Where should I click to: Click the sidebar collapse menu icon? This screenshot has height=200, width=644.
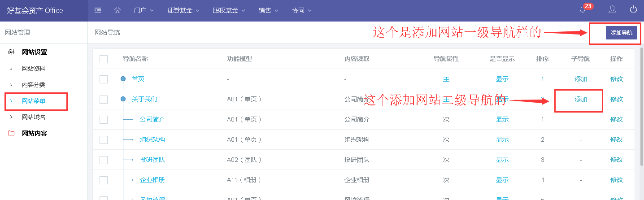[98, 10]
